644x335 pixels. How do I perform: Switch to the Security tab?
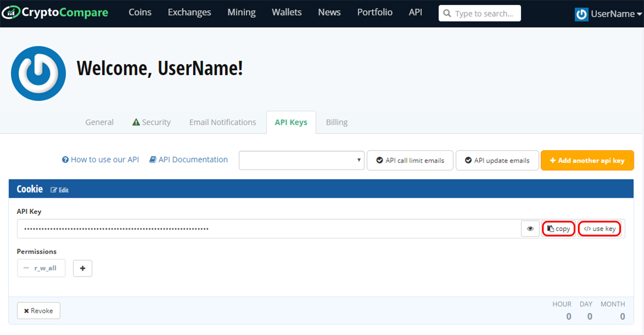pos(151,122)
